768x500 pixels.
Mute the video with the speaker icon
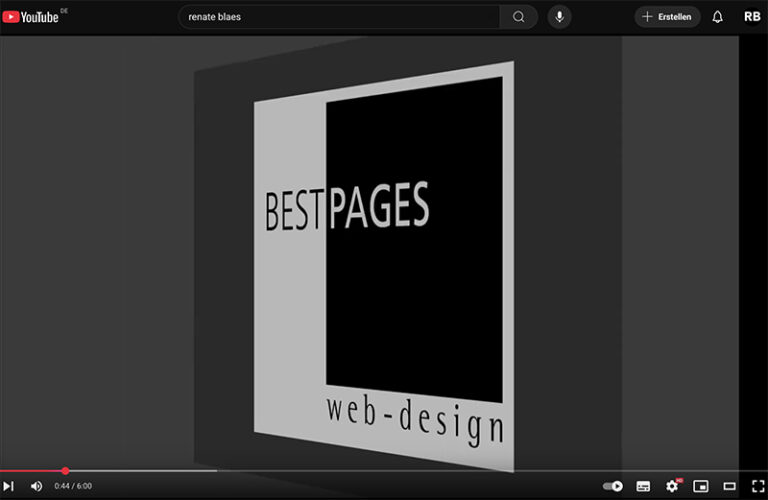point(36,486)
